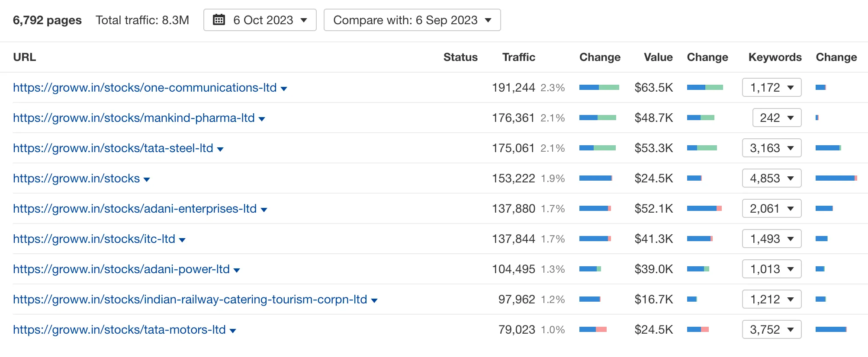Expand the caret next to groww.in/stocks URL
The image size is (868, 357).
(x=147, y=180)
